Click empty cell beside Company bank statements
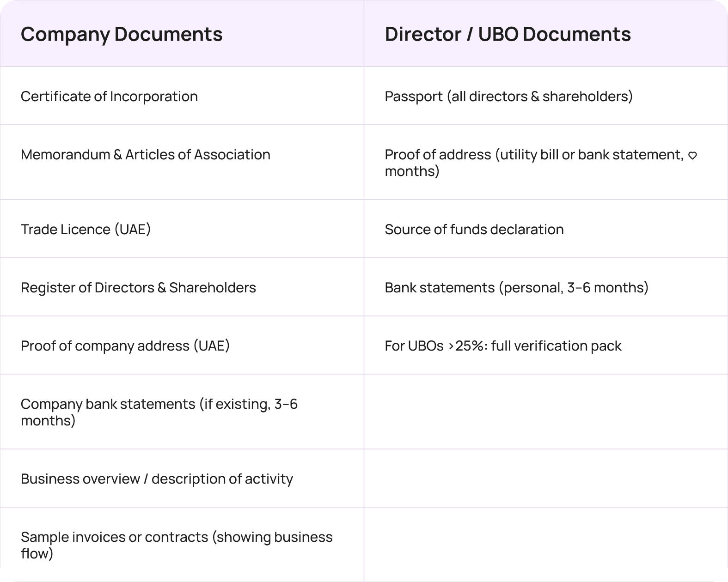This screenshot has width=728, height=582. coord(545,412)
